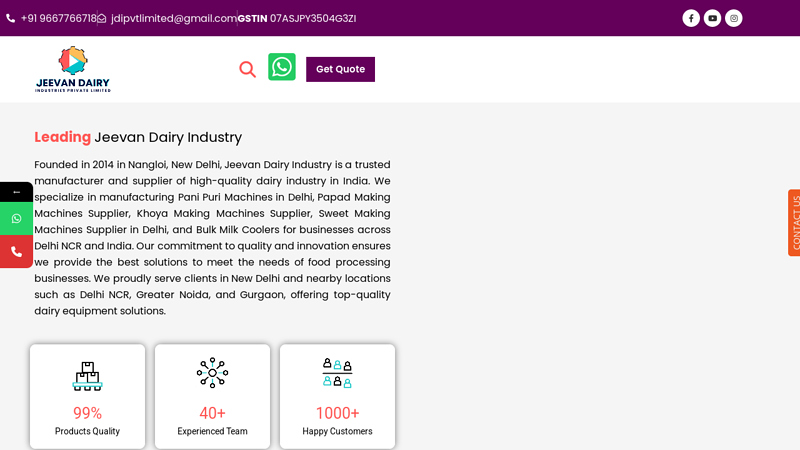Click the 99% statistic value
Viewport: 800px width, 450px height.
[87, 413]
